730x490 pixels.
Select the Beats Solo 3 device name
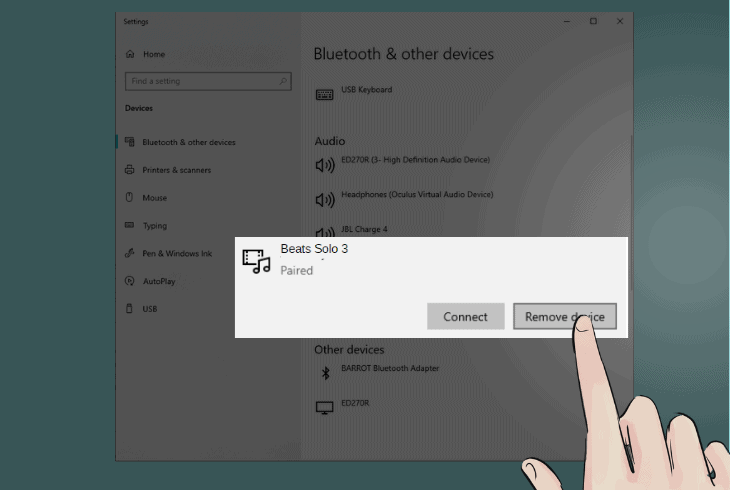[x=314, y=249]
